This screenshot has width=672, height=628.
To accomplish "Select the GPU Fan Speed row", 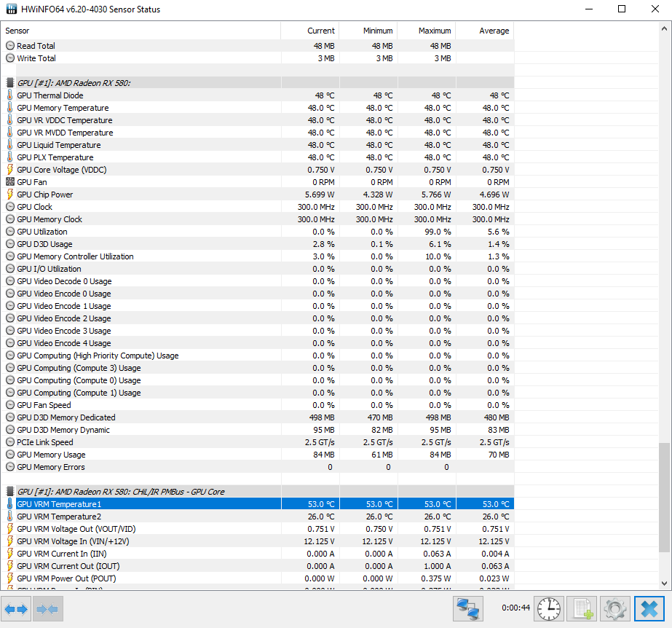I will click(x=257, y=405).
